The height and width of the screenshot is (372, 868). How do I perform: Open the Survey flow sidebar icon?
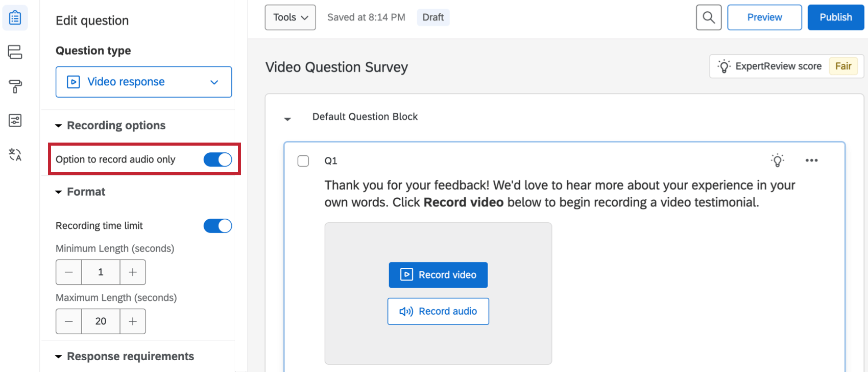click(x=15, y=52)
